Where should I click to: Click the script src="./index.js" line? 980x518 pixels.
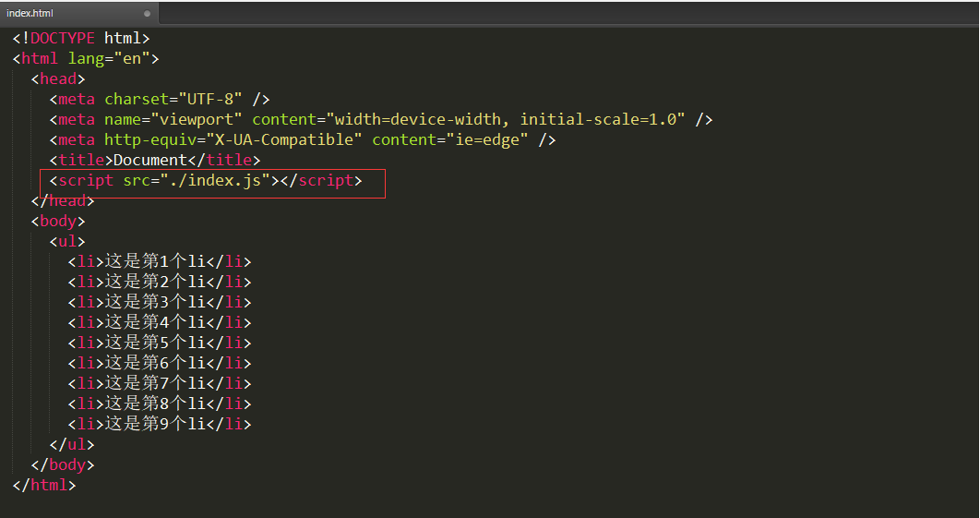click(x=206, y=181)
